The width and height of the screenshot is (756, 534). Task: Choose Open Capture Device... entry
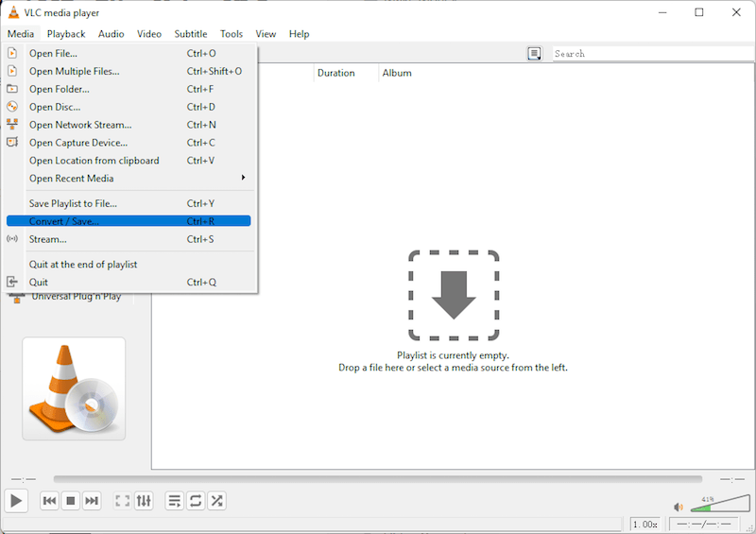129,143
